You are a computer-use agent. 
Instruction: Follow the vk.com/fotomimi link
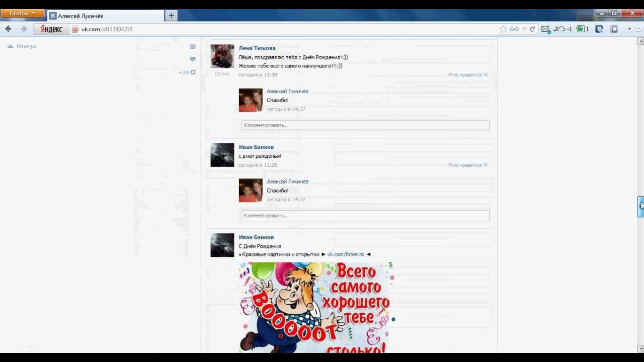346,254
